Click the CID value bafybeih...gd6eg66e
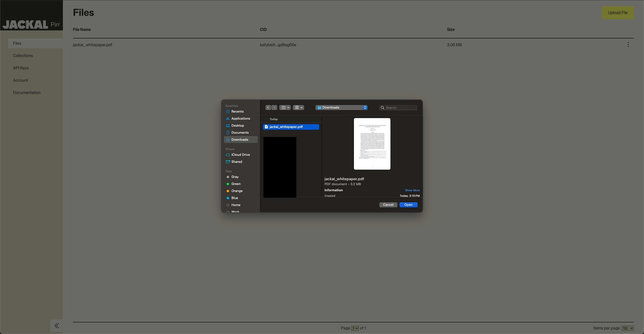This screenshot has height=334, width=644. click(x=278, y=45)
